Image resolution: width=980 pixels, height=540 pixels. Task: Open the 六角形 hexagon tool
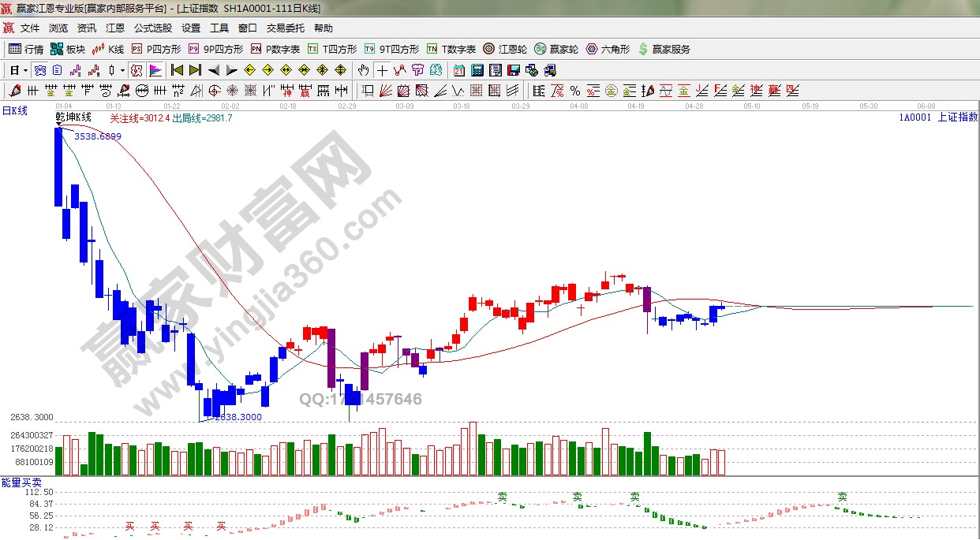click(608, 49)
